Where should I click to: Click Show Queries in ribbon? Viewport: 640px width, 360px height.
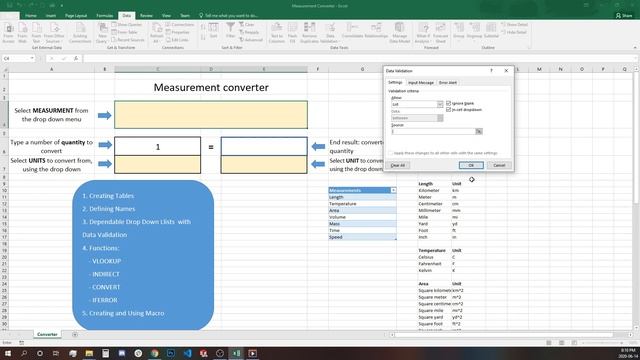(127, 25)
